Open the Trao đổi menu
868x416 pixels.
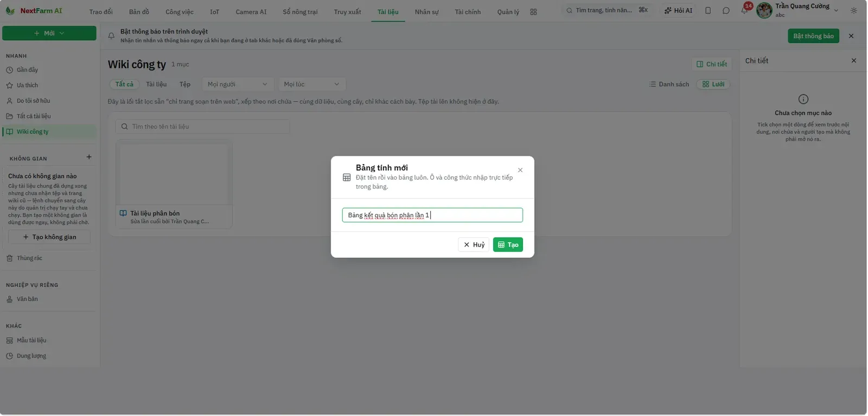click(101, 12)
